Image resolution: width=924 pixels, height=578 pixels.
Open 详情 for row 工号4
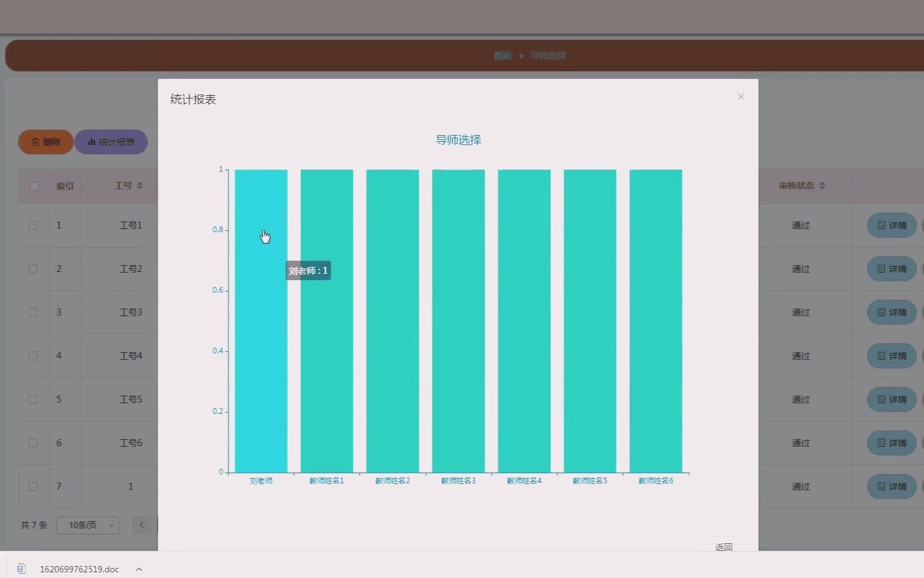click(892, 356)
